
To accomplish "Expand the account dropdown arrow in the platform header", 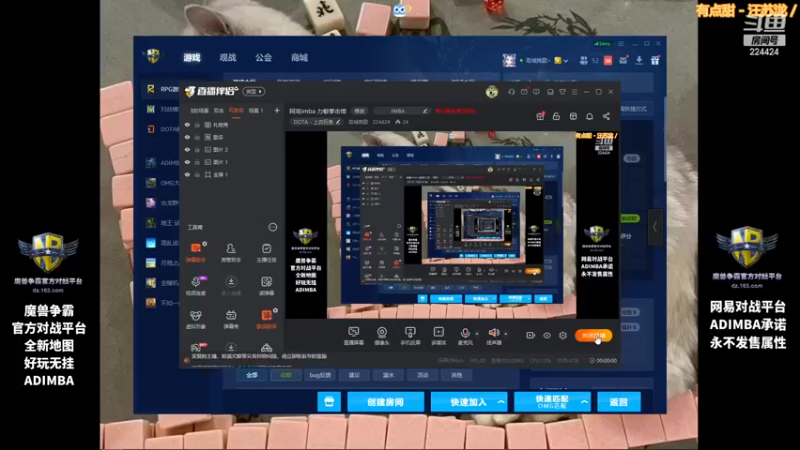I will pyautogui.click(x=566, y=61).
